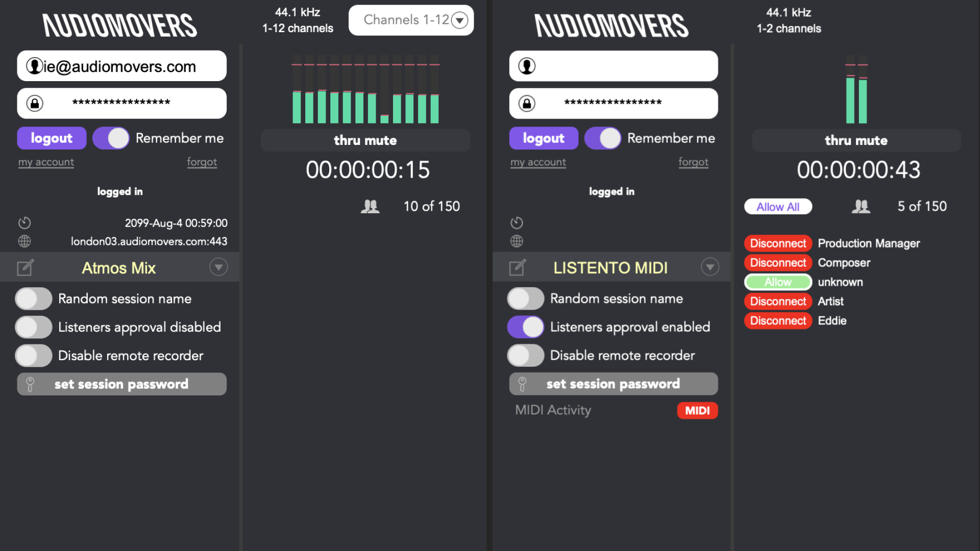Screen dimensions: 980x551
Task: Expand the Atmos Mix session dropdown arrow
Action: click(x=218, y=267)
